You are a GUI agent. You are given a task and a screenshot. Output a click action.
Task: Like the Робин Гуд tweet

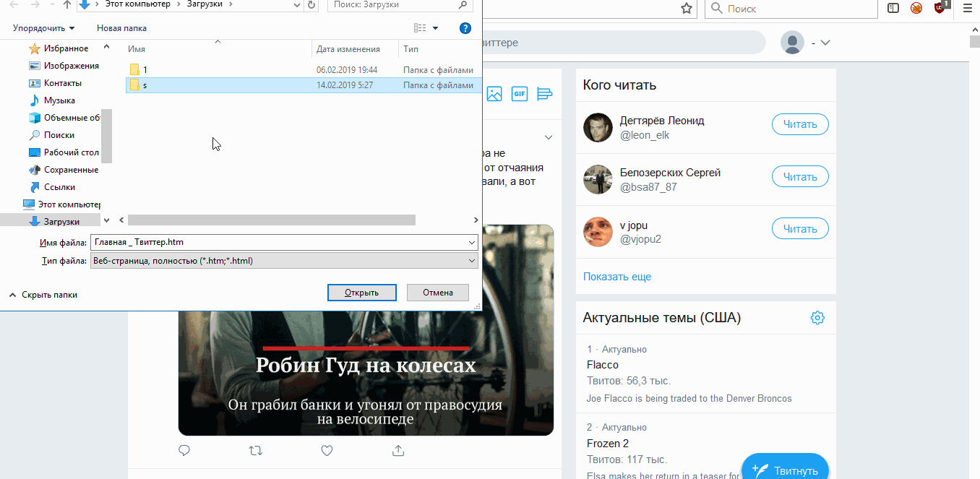[x=327, y=450]
